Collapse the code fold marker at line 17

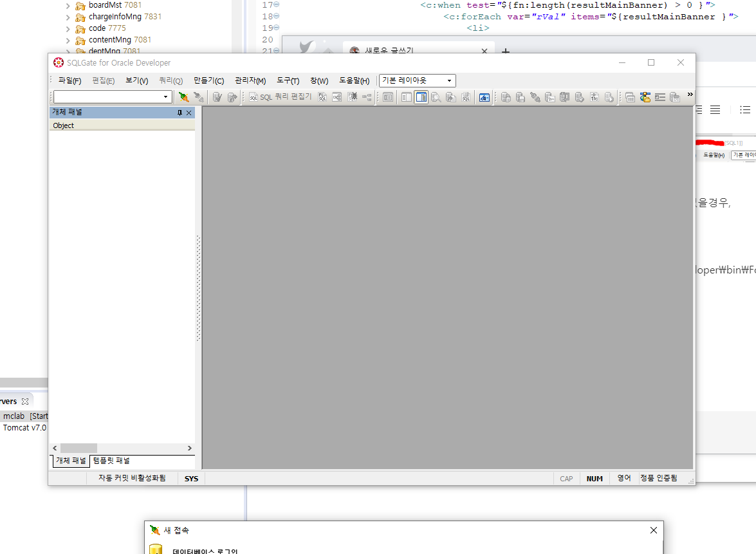pyautogui.click(x=277, y=5)
